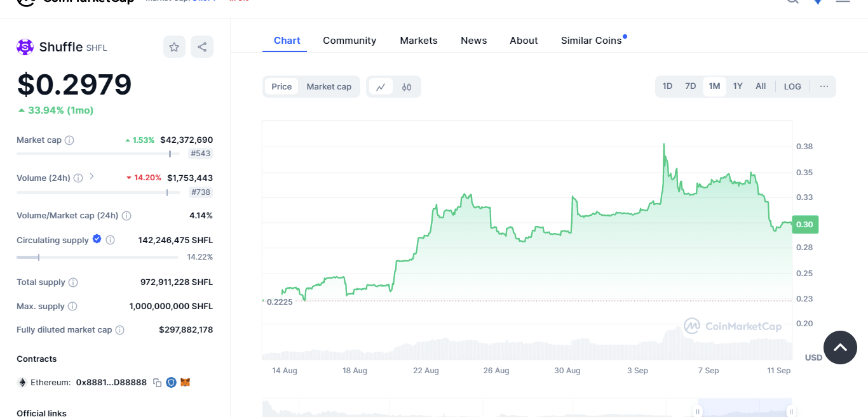This screenshot has height=417, width=868.
Task: Click the $0.2979 price value
Action: coord(74,84)
